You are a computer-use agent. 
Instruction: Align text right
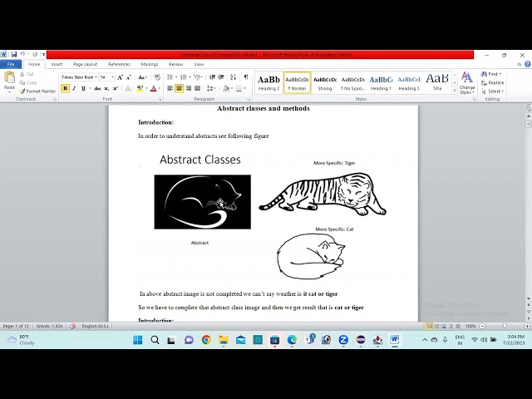(x=189, y=89)
